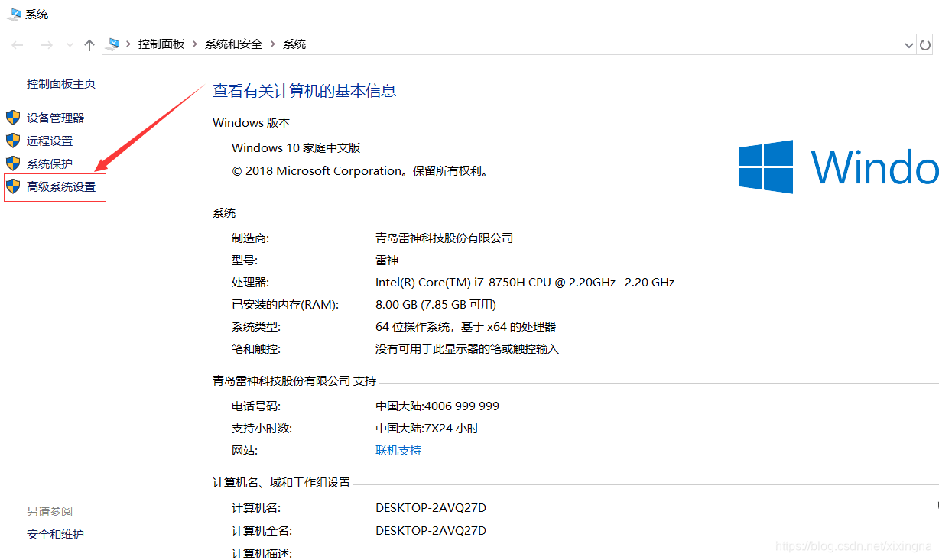
Task: Click label 处理器:
Action: 250,282
